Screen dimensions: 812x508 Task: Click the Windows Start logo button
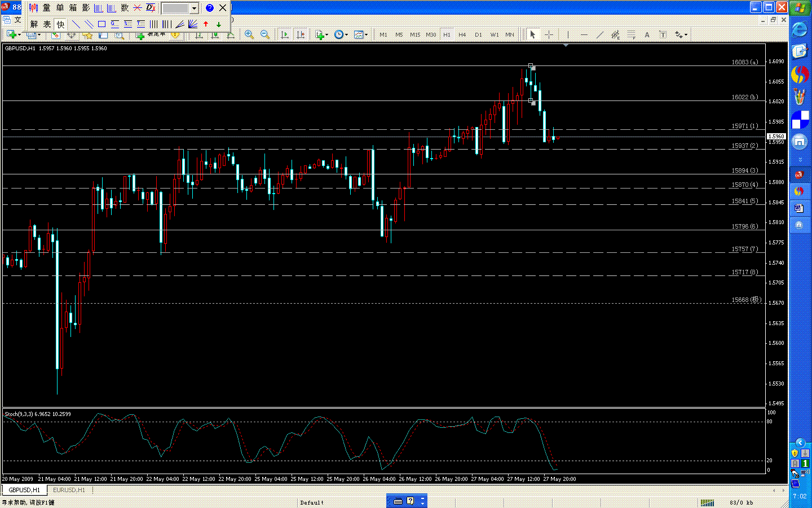coord(800,7)
